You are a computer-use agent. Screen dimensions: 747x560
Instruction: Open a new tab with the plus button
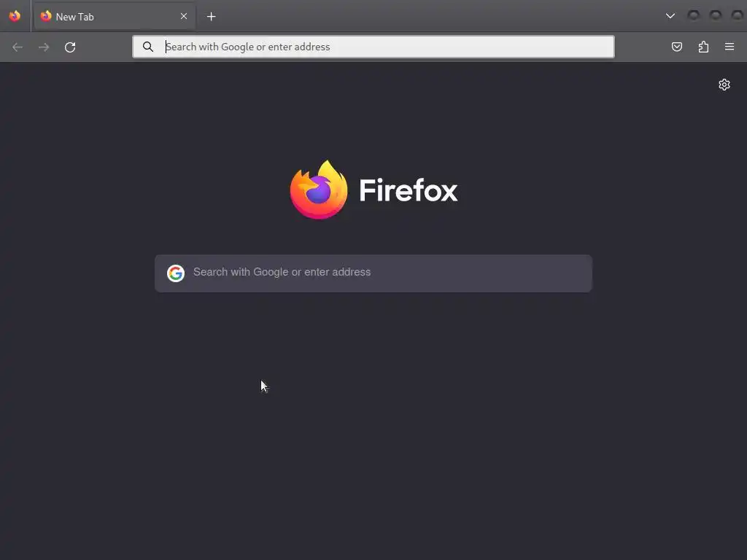click(x=211, y=17)
